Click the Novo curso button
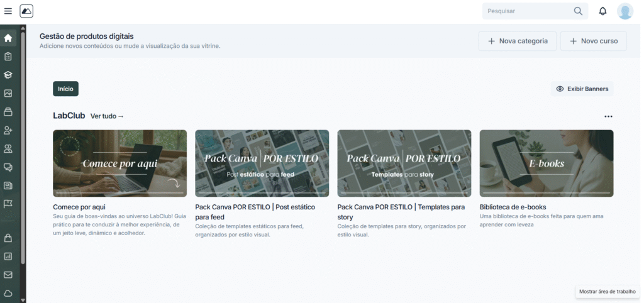This screenshot has height=303, width=644. (593, 41)
